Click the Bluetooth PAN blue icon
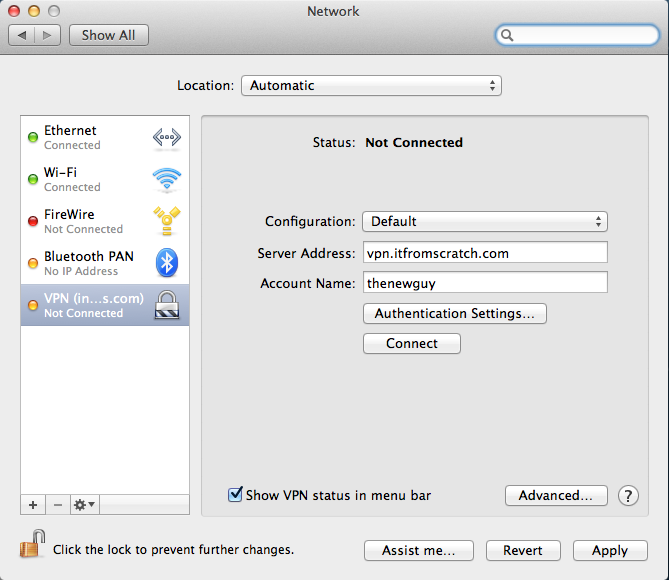669x580 pixels. pyautogui.click(x=167, y=262)
